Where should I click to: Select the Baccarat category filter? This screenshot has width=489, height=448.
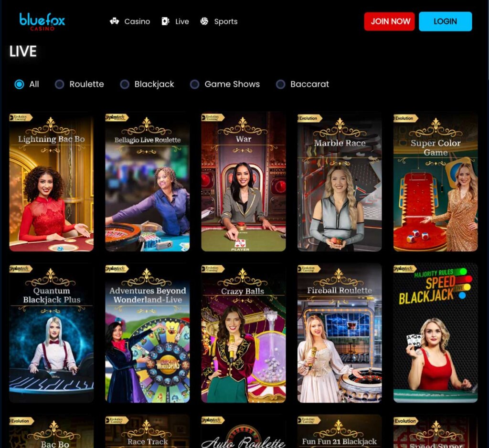click(278, 84)
